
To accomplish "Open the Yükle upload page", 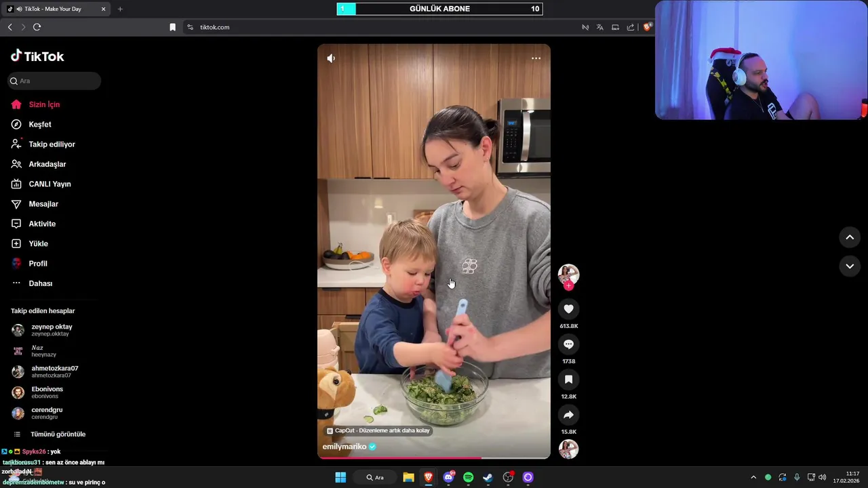I will (x=38, y=244).
